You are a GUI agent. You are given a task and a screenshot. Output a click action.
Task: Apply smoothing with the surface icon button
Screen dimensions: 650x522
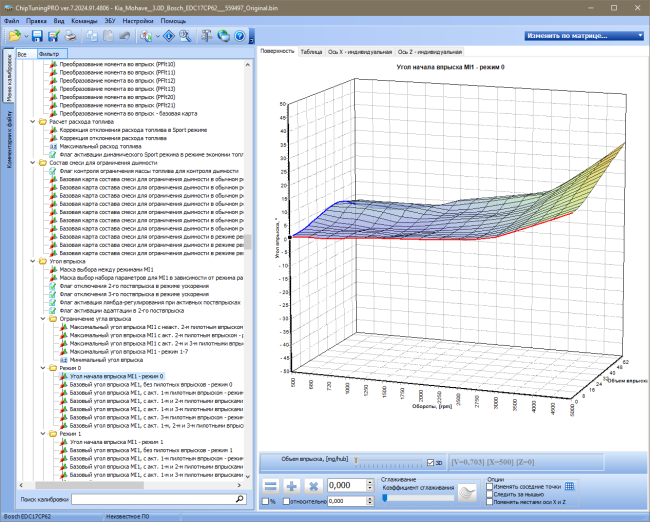[467, 493]
